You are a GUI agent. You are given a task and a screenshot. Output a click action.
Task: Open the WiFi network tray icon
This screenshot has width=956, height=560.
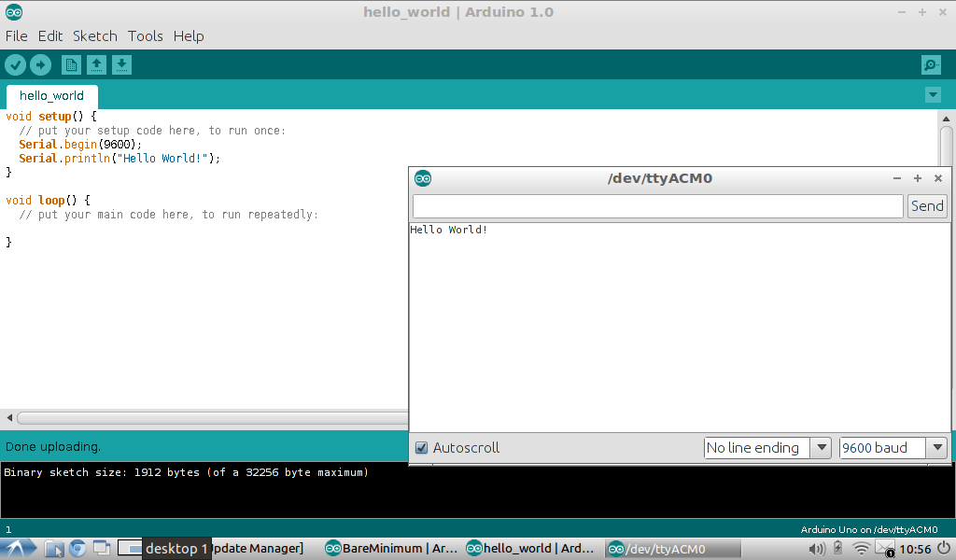click(860, 549)
